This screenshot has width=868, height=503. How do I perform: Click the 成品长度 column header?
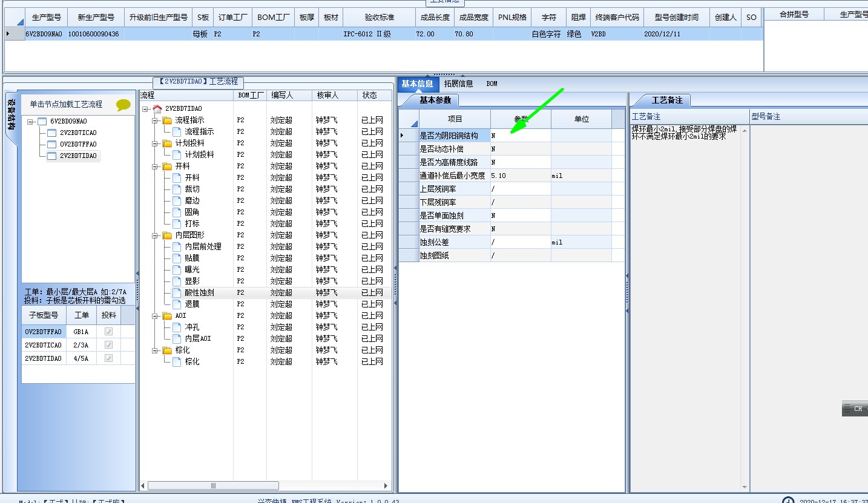pyautogui.click(x=435, y=18)
